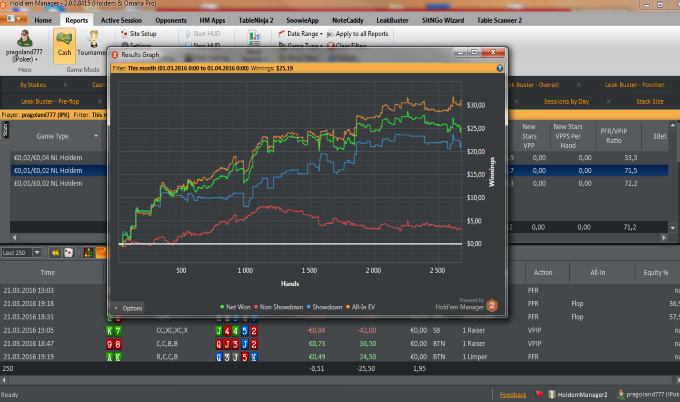Click the colored grid hand-range icon
Viewport: 680px width, 402px height.
[x=88, y=252]
